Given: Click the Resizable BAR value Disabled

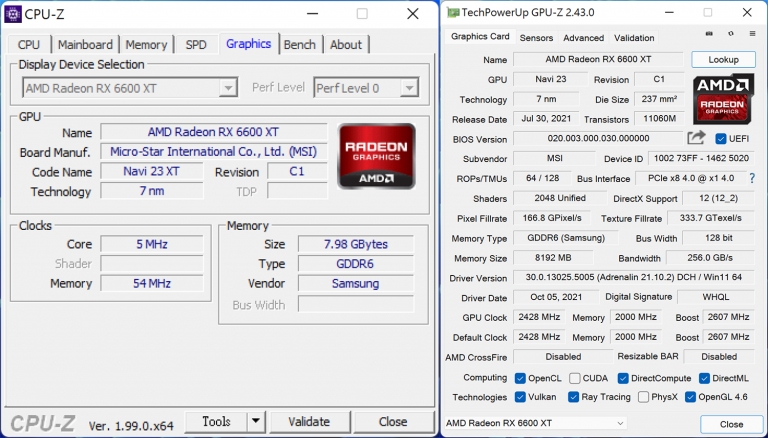Looking at the screenshot, I should click(x=719, y=357).
